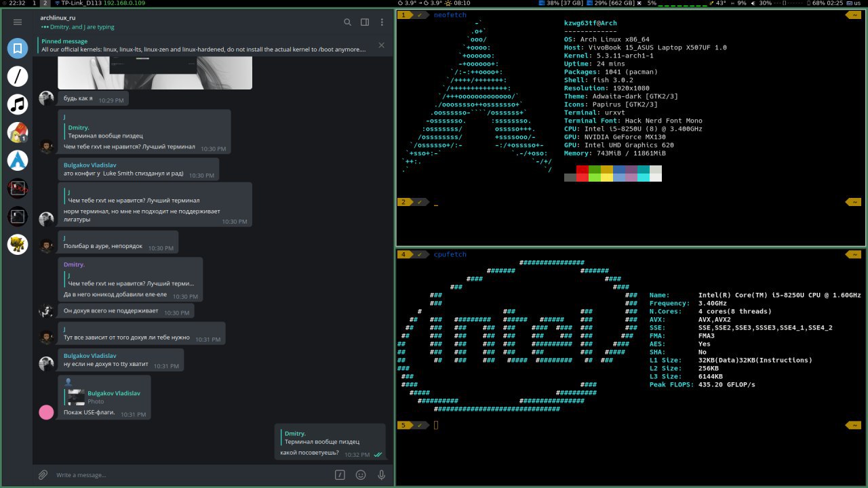Open Bulgakov Vladislav's profile from 'ато конфиг' message

pos(90,165)
